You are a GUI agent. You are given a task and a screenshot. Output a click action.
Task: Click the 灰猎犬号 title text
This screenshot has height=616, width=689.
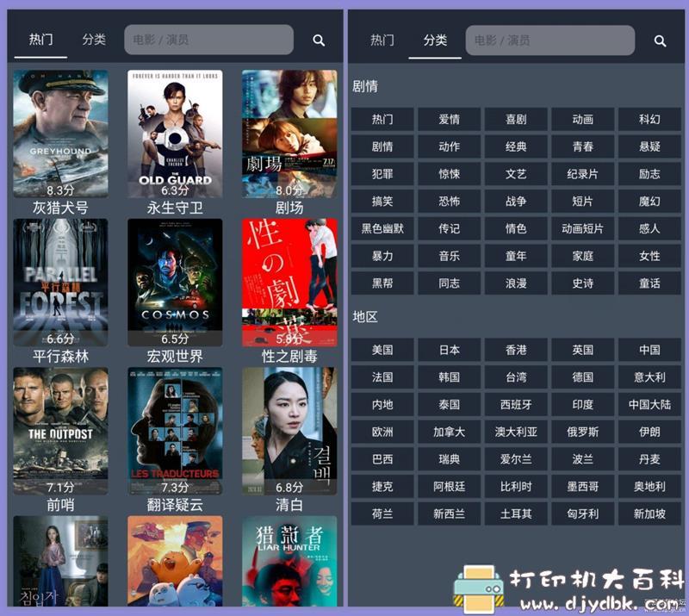[x=60, y=208]
